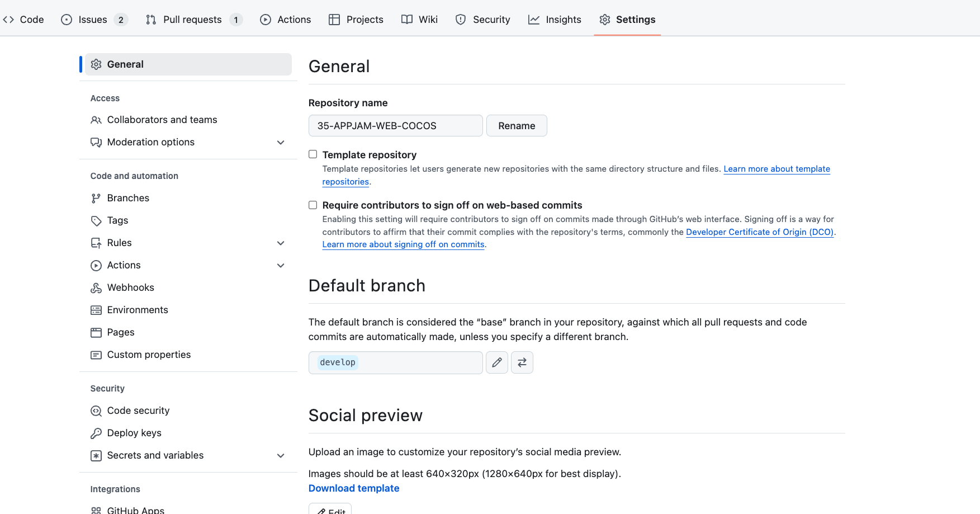Click the Insights graph icon
Image resolution: width=980 pixels, height=514 pixels.
(534, 20)
